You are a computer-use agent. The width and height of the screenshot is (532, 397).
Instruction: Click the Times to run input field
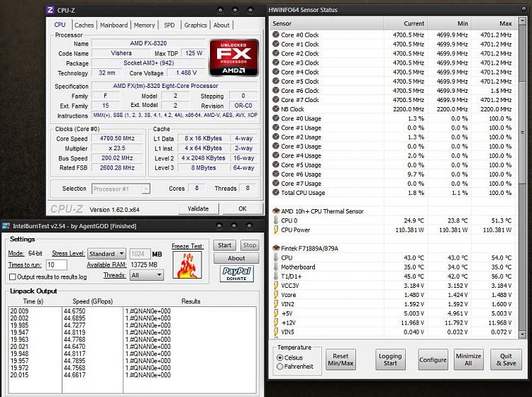[x=56, y=264]
